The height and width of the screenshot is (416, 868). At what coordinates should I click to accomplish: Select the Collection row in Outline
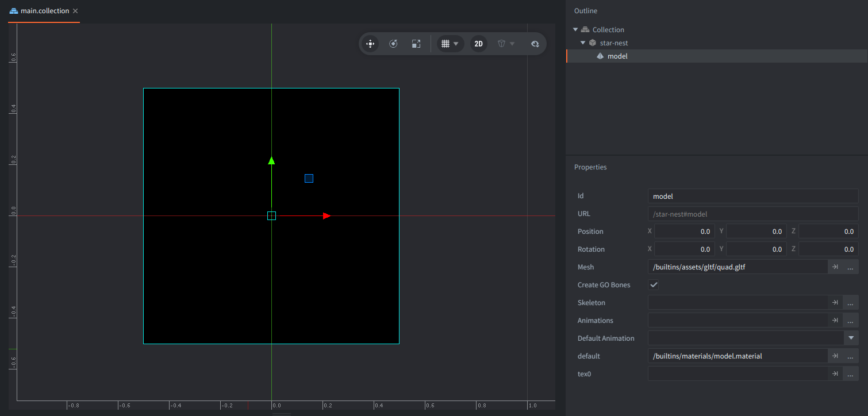tap(717, 30)
